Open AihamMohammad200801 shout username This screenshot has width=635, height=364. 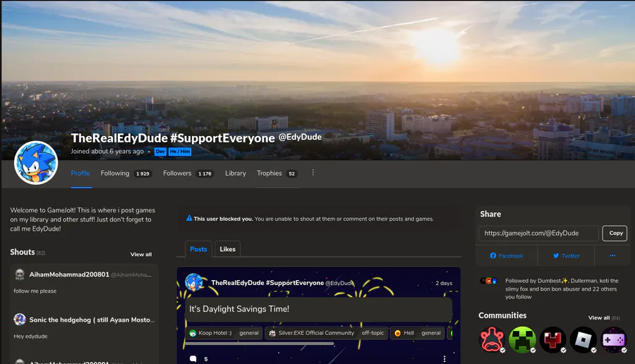coord(69,274)
